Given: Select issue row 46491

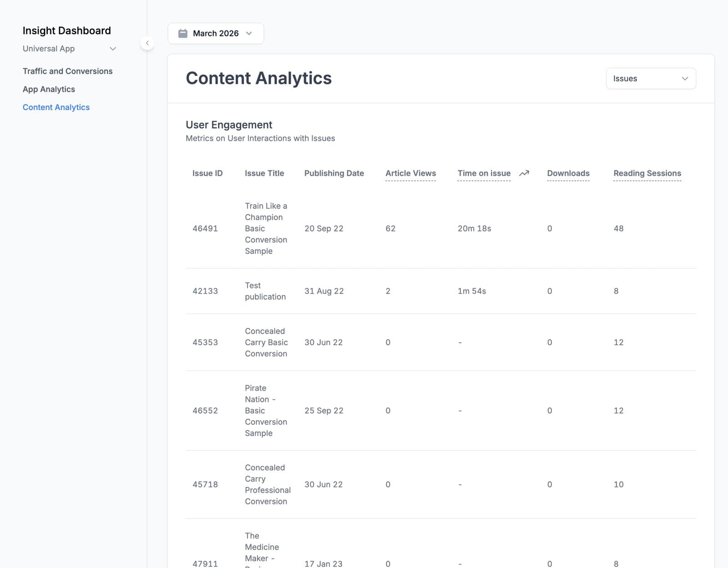Looking at the screenshot, I should pyautogui.click(x=441, y=228).
